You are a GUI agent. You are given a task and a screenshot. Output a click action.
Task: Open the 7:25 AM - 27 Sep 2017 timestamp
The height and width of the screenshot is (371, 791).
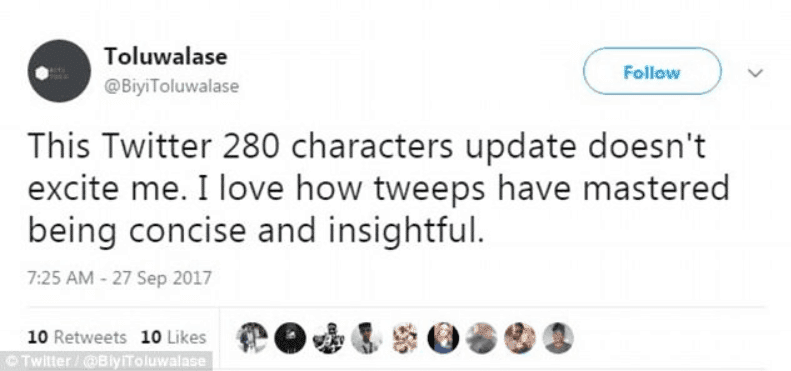pos(120,278)
